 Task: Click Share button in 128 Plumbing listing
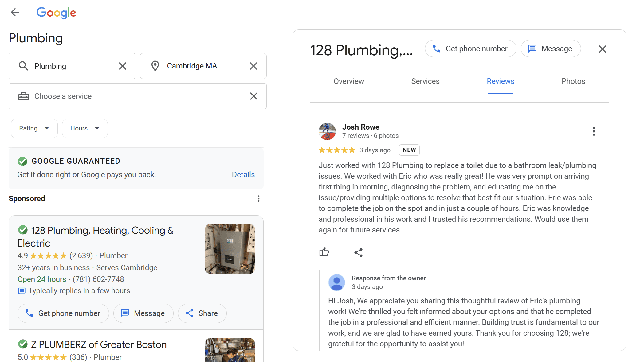pyautogui.click(x=202, y=313)
